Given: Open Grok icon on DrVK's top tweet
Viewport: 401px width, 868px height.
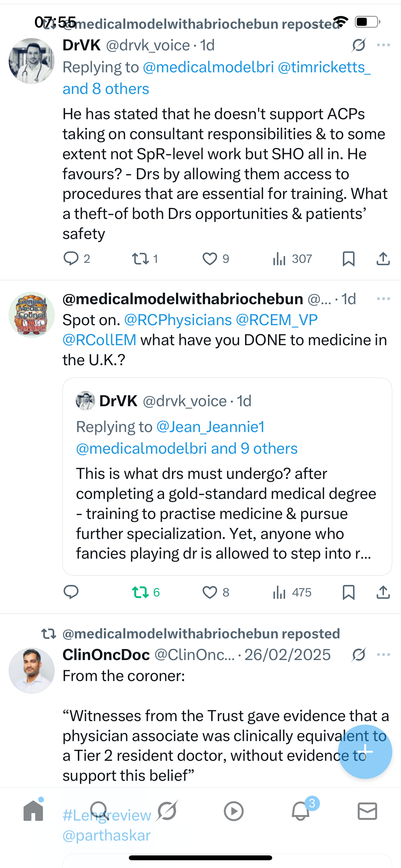Looking at the screenshot, I should click(x=358, y=45).
